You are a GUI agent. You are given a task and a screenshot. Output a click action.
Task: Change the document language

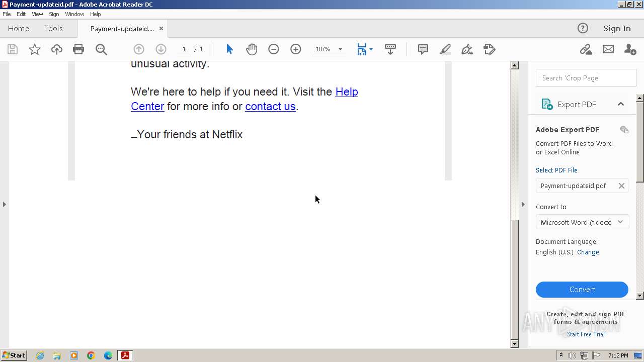[x=588, y=252]
